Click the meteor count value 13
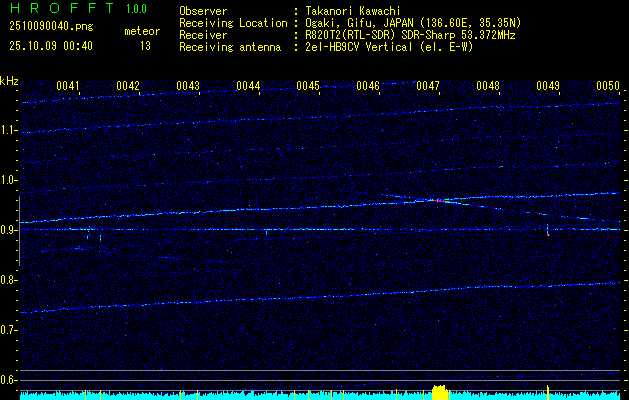629x400 pixels. [145, 46]
